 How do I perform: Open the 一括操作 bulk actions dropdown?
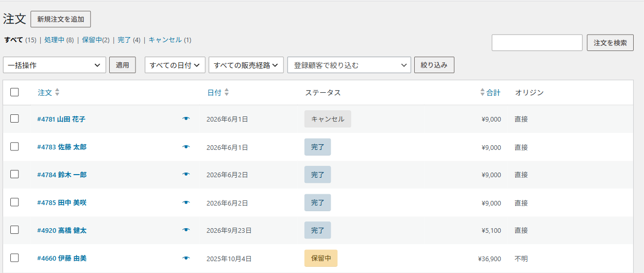55,65
